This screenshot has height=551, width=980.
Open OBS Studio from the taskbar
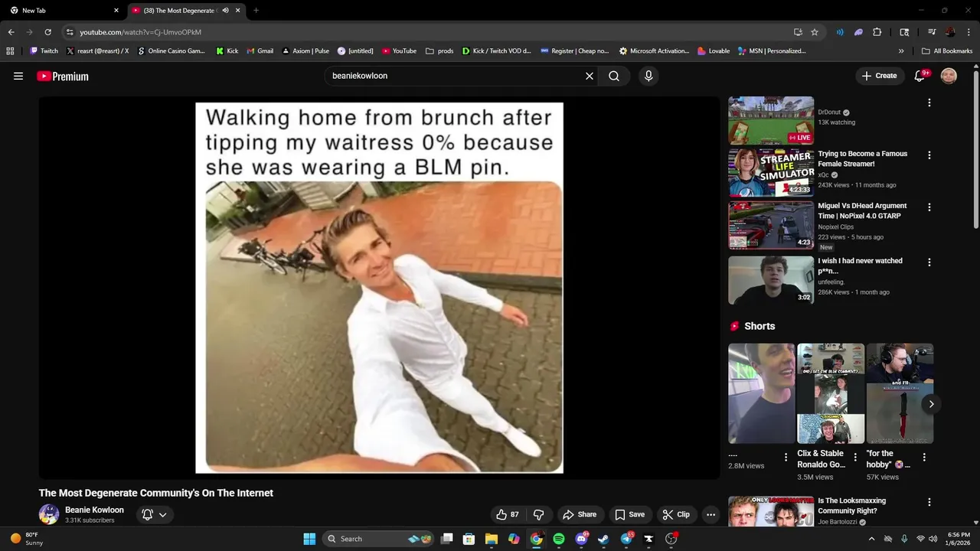671,539
